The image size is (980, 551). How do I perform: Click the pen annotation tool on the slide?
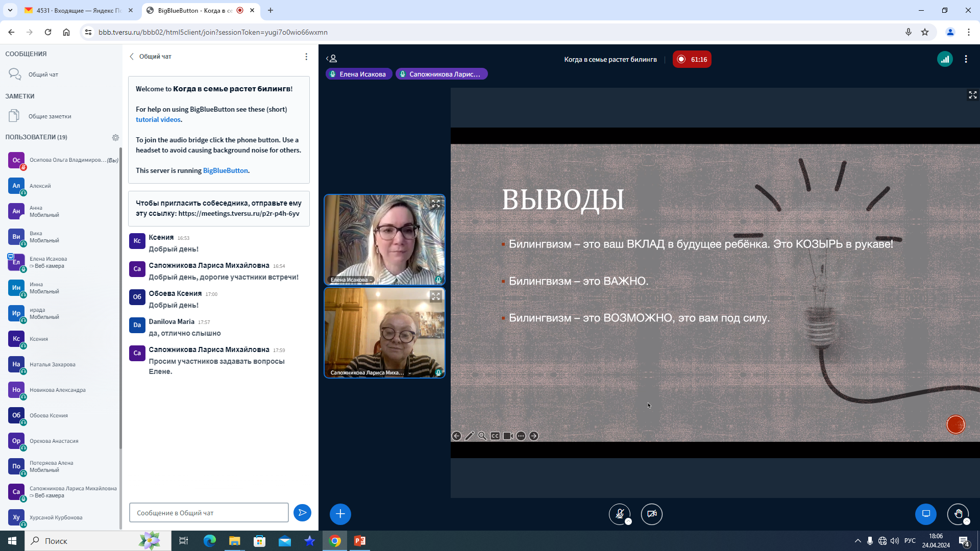coord(470,436)
